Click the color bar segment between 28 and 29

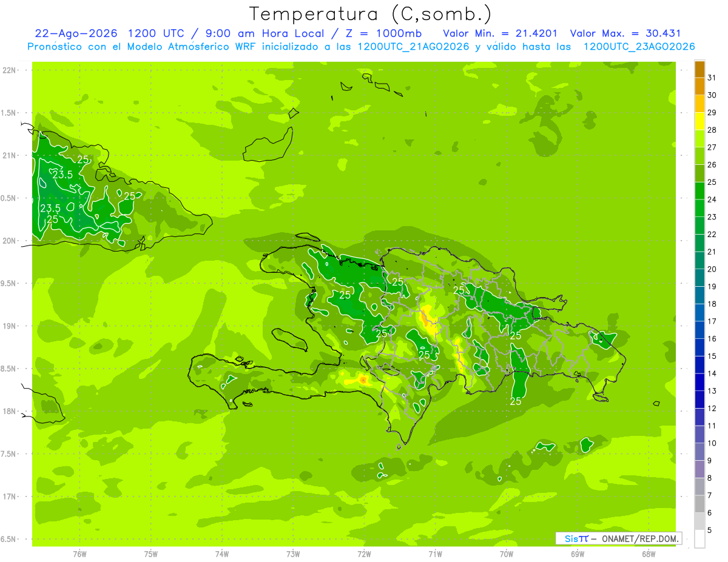click(699, 121)
